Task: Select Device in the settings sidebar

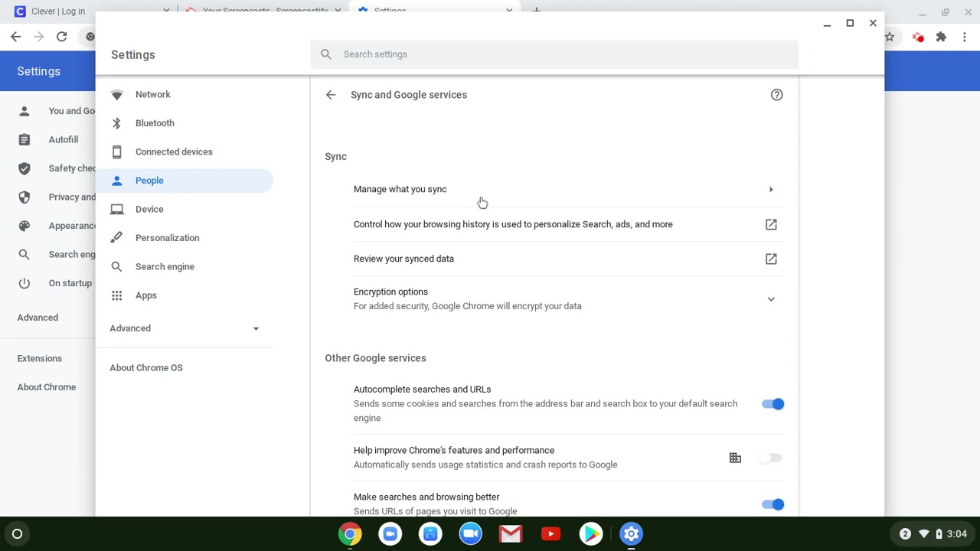Action: pos(185,209)
